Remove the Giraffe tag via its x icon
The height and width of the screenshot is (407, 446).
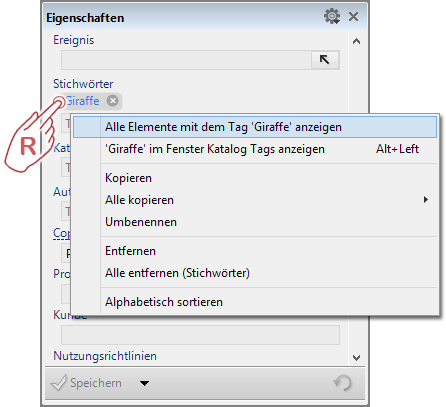tap(113, 101)
